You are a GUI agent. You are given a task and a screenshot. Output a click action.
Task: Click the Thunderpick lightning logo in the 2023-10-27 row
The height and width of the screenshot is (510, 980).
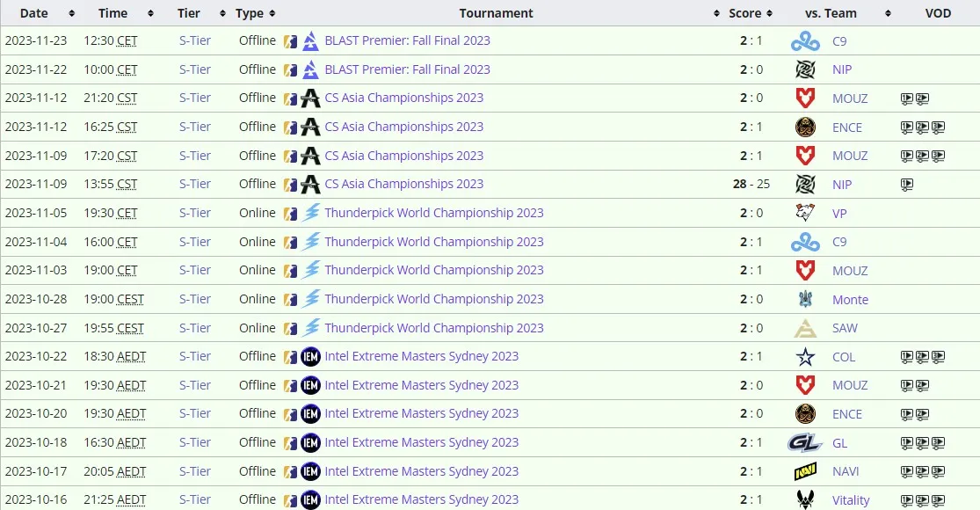[310, 327]
